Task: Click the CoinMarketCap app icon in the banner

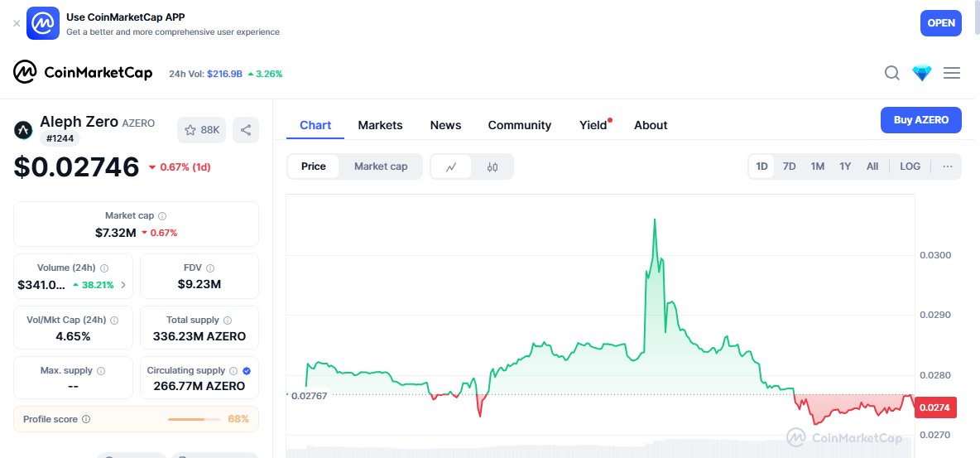Action: [x=43, y=23]
